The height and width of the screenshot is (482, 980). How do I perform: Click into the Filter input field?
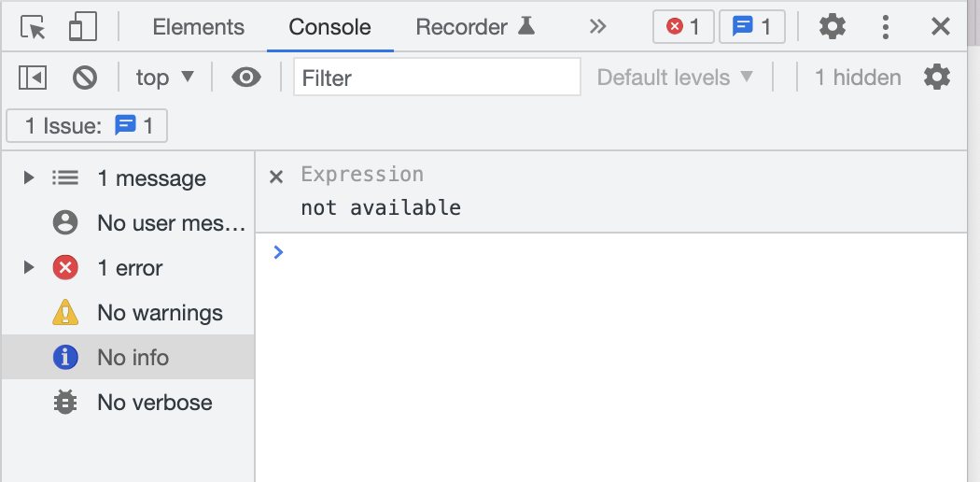tap(437, 78)
